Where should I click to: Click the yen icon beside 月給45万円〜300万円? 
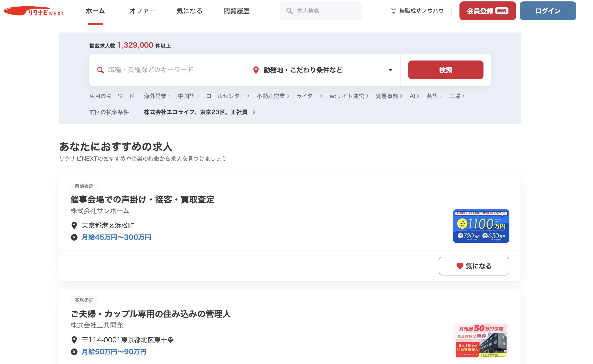coord(74,237)
